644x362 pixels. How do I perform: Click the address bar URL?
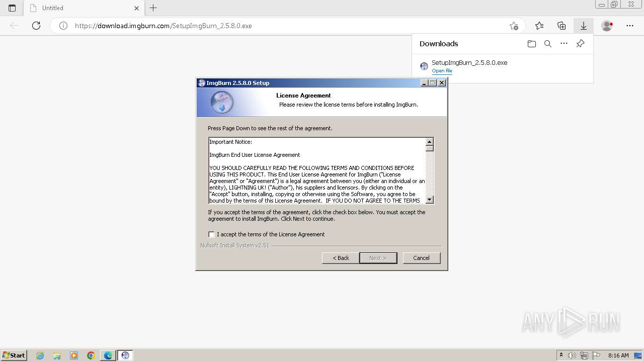164,26
